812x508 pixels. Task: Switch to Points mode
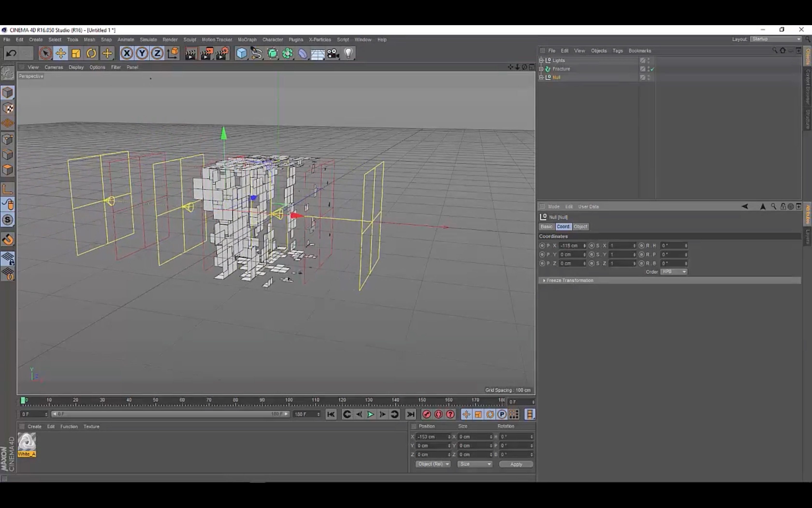click(x=7, y=139)
